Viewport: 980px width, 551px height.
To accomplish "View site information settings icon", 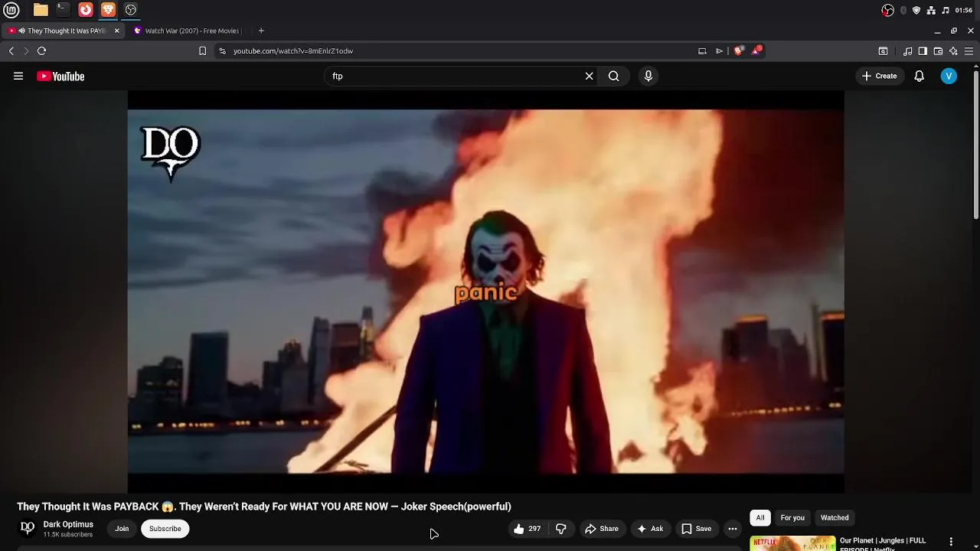I will coord(222,51).
